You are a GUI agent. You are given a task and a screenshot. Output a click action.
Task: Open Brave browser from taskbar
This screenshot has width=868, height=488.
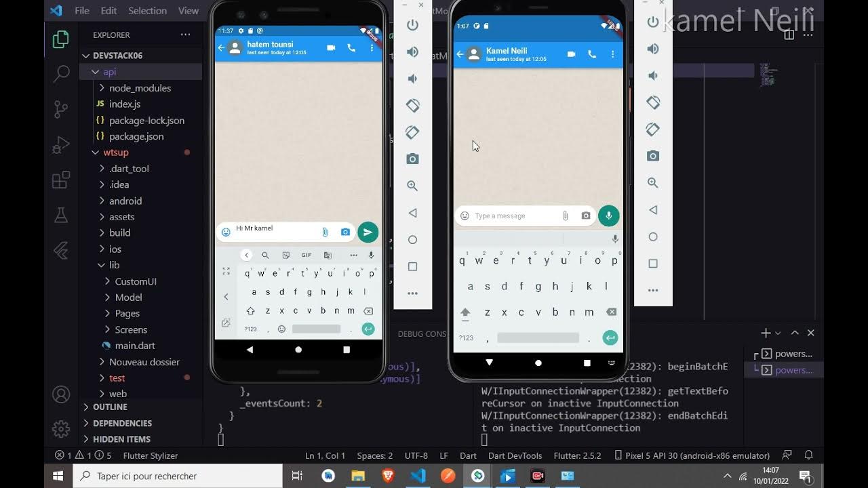coord(388,476)
